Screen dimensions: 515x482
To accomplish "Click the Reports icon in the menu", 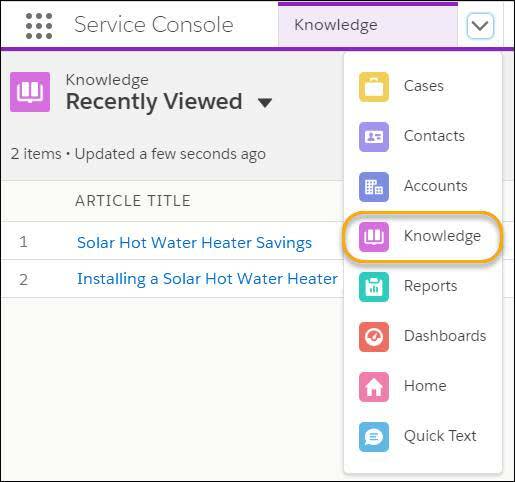I will 374,287.
